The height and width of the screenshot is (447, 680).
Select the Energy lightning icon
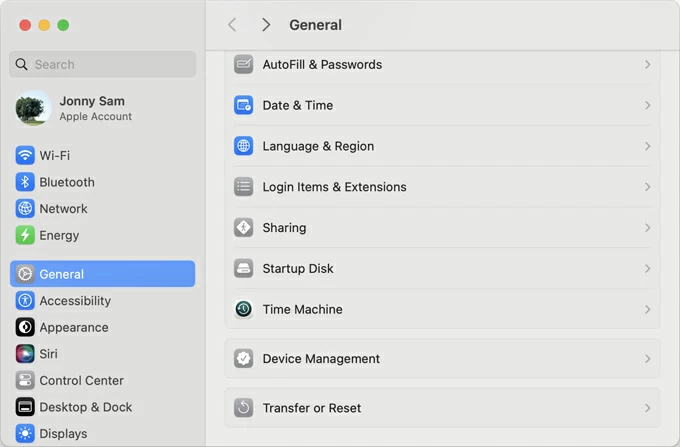click(25, 236)
